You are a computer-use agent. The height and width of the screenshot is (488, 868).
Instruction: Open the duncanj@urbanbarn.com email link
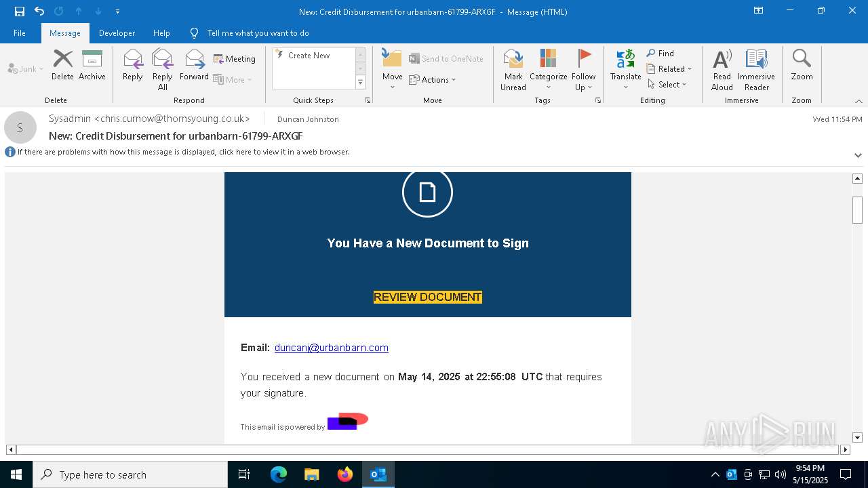pyautogui.click(x=332, y=348)
